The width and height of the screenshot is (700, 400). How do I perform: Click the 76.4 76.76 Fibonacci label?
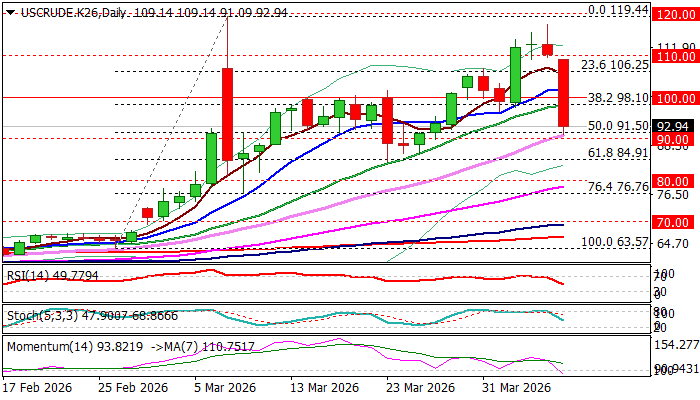pyautogui.click(x=616, y=187)
